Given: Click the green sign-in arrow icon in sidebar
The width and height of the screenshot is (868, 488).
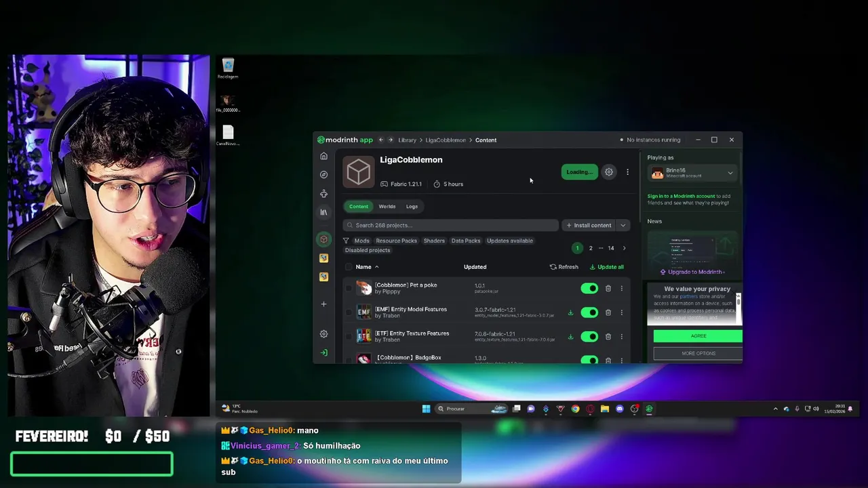Looking at the screenshot, I should click(323, 353).
